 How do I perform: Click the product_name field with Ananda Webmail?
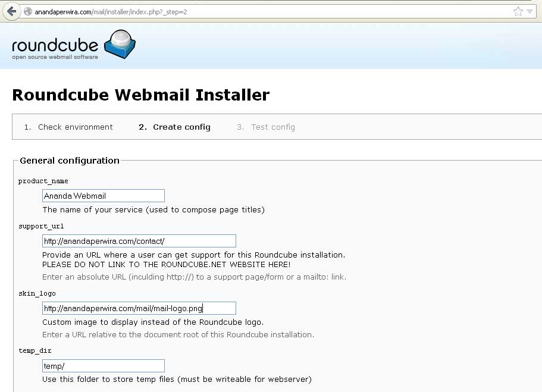point(104,196)
